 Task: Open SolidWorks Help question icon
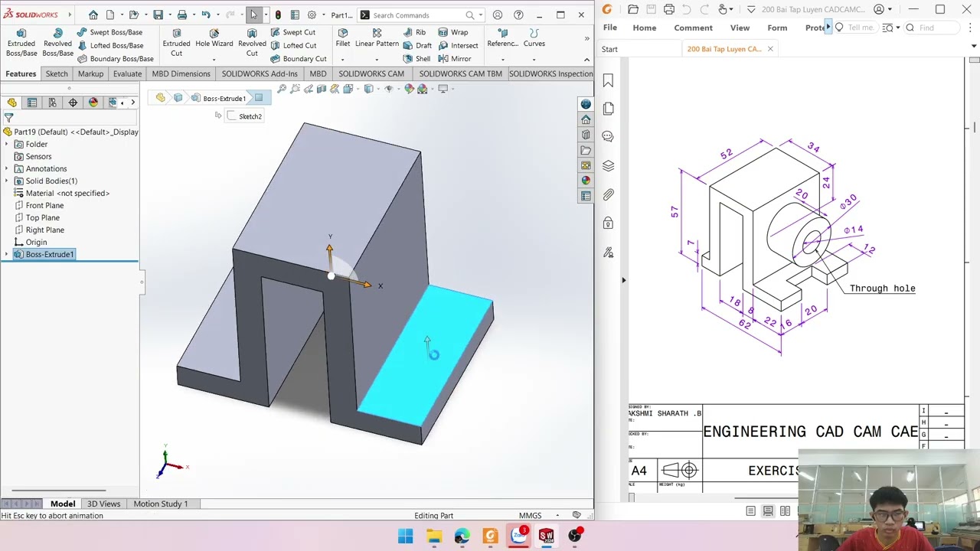(x=518, y=15)
